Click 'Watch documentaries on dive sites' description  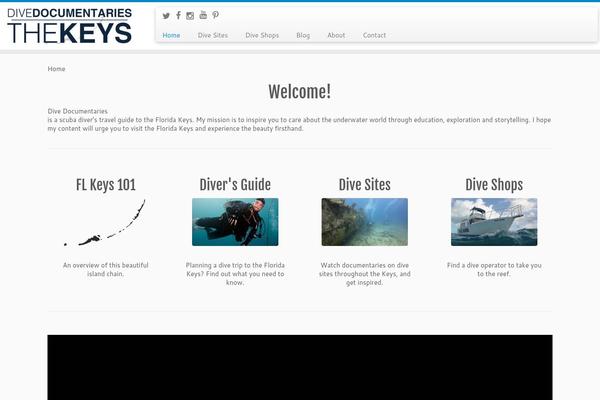(x=365, y=274)
